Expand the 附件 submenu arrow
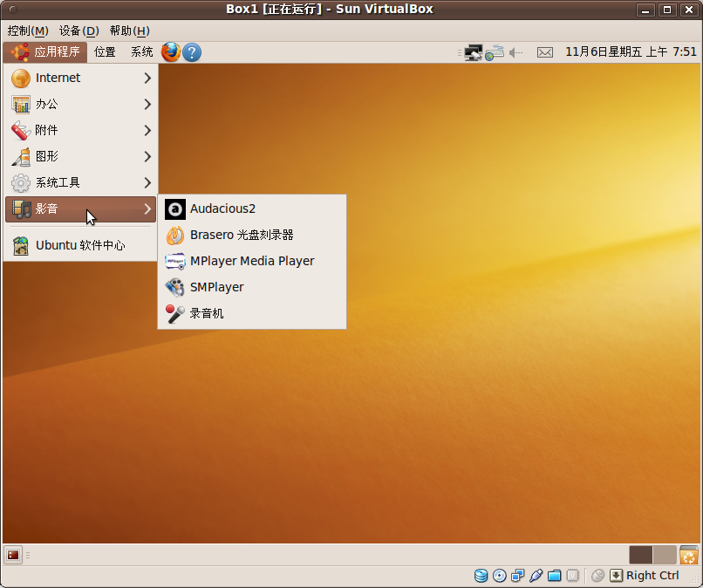This screenshot has height=588, width=703. point(147,131)
